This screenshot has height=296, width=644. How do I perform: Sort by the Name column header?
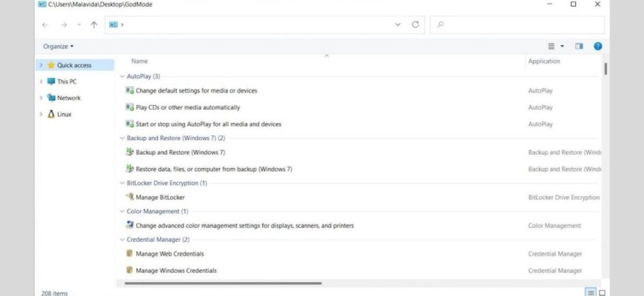click(x=139, y=61)
